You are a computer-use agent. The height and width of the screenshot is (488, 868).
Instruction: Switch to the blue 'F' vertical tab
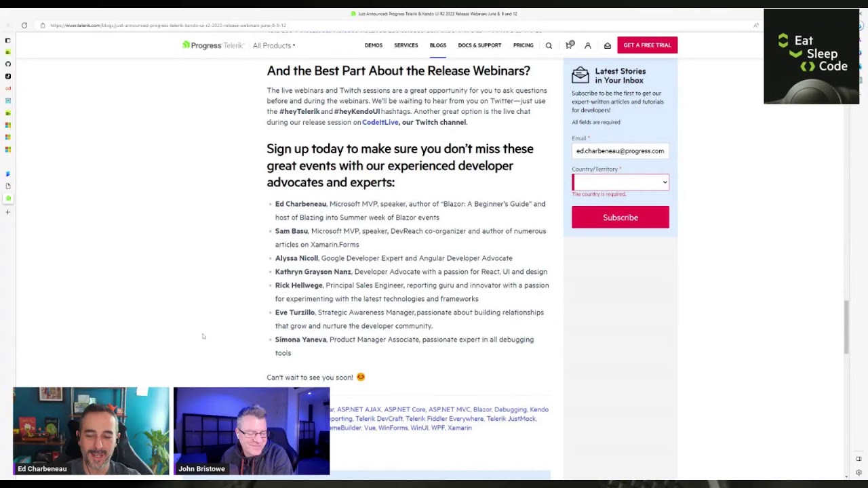pos(8,174)
